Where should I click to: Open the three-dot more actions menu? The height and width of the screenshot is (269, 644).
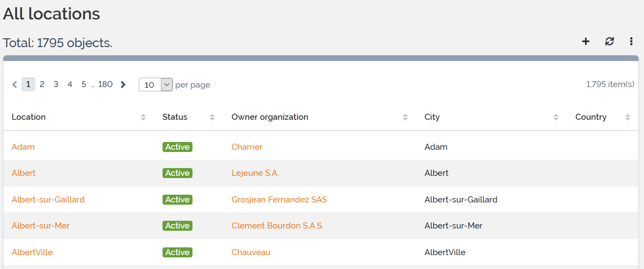631,42
